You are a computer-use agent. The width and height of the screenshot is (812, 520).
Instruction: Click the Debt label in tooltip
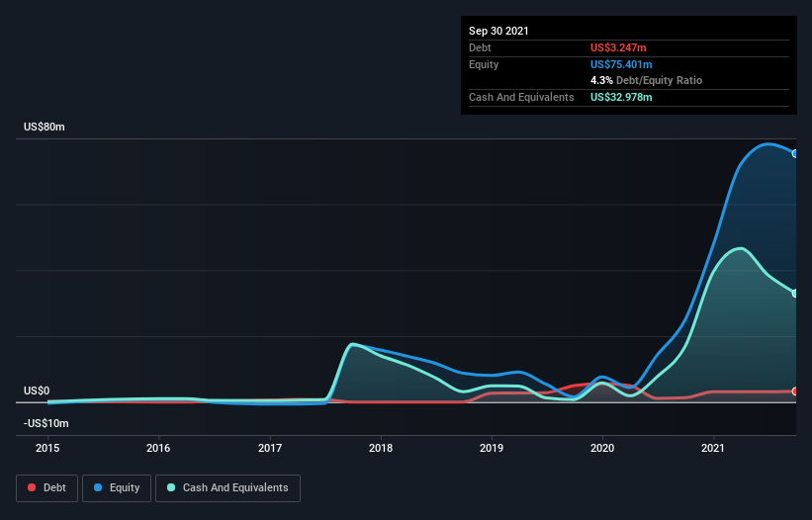[x=480, y=47]
